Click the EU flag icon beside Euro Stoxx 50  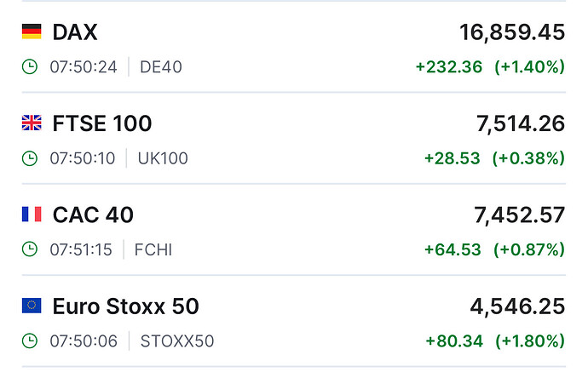pos(31,306)
